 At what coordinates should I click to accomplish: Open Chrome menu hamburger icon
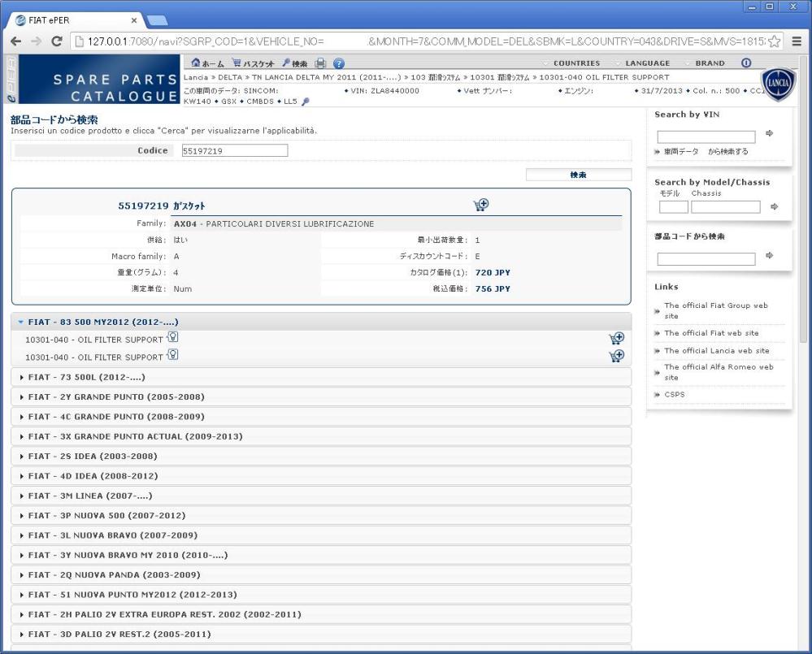tap(797, 41)
